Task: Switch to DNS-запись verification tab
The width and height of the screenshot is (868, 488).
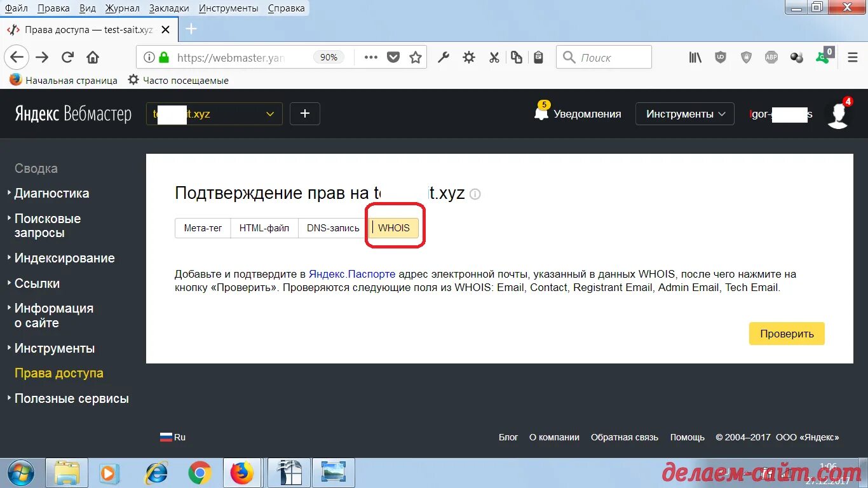Action: pos(333,228)
